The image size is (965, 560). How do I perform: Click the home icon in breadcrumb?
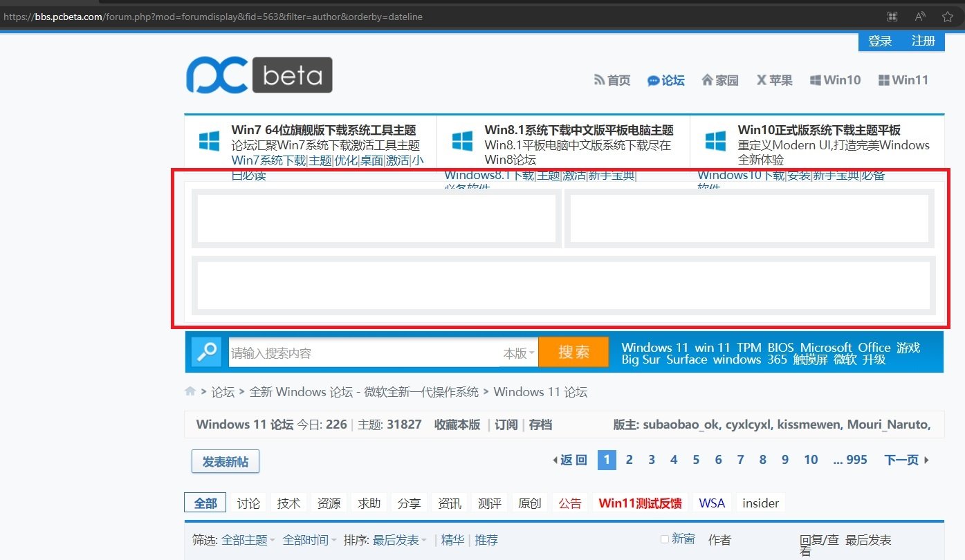[x=190, y=392]
